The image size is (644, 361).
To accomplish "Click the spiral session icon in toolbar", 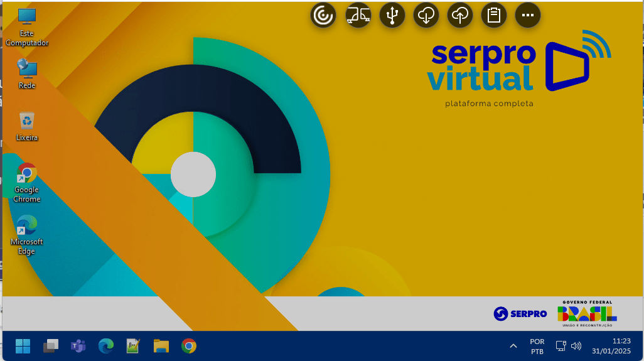I will pyautogui.click(x=323, y=15).
